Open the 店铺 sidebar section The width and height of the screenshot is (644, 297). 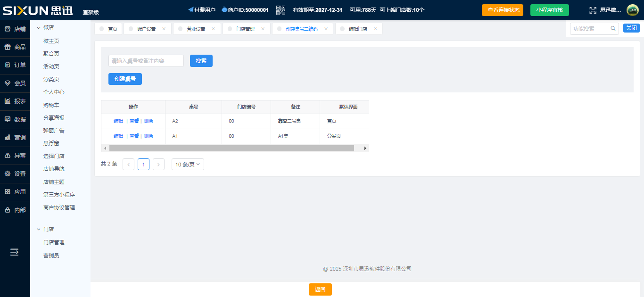coord(15,29)
